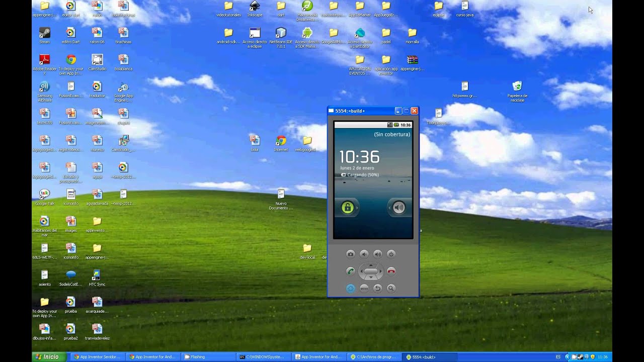Screen dimensions: 644x362
Task: Click the red end-call button on emulator
Action: (x=391, y=271)
